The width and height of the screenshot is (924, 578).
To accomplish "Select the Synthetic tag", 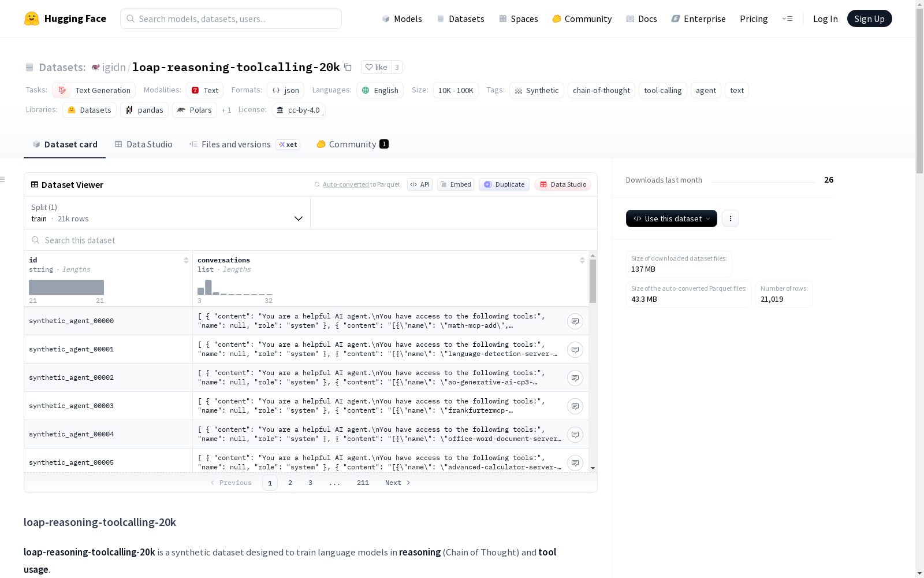I will point(536,90).
